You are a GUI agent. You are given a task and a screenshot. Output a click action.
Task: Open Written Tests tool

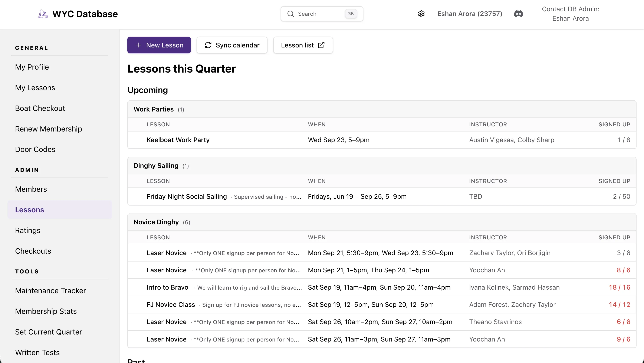37,353
